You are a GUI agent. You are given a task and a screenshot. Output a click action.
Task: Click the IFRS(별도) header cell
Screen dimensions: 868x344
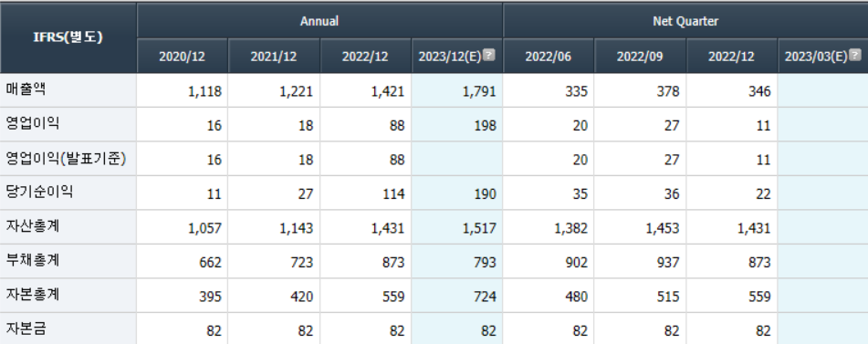point(68,38)
